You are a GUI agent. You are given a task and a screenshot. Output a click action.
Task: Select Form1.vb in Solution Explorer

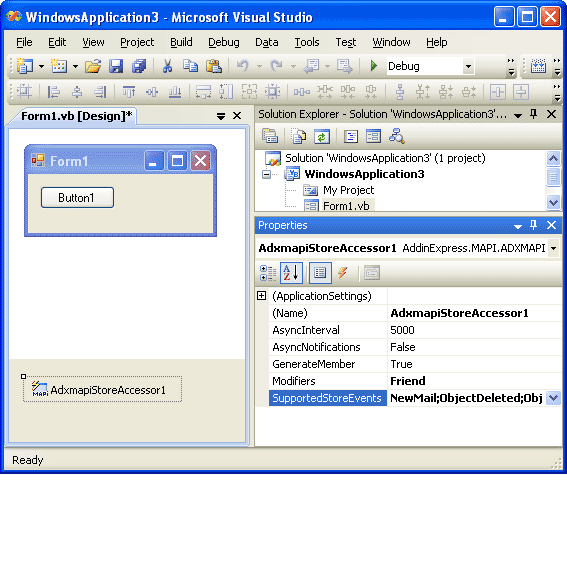coord(346,206)
